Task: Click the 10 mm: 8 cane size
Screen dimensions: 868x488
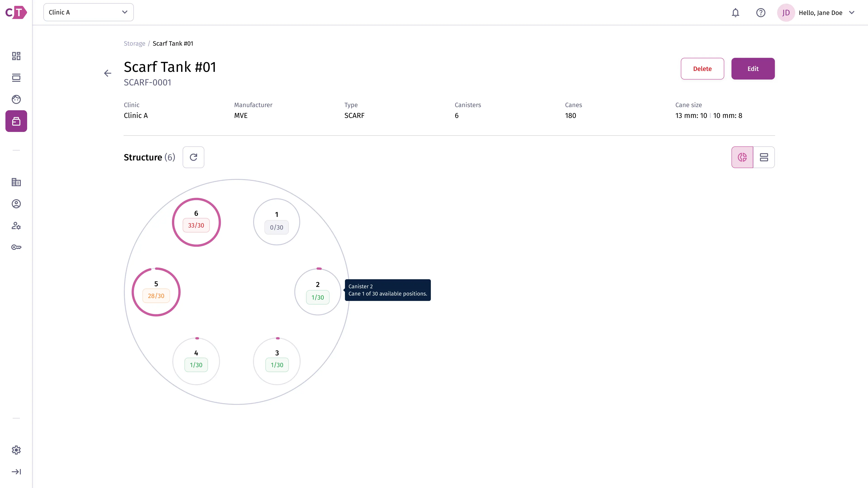Action: pyautogui.click(x=727, y=115)
